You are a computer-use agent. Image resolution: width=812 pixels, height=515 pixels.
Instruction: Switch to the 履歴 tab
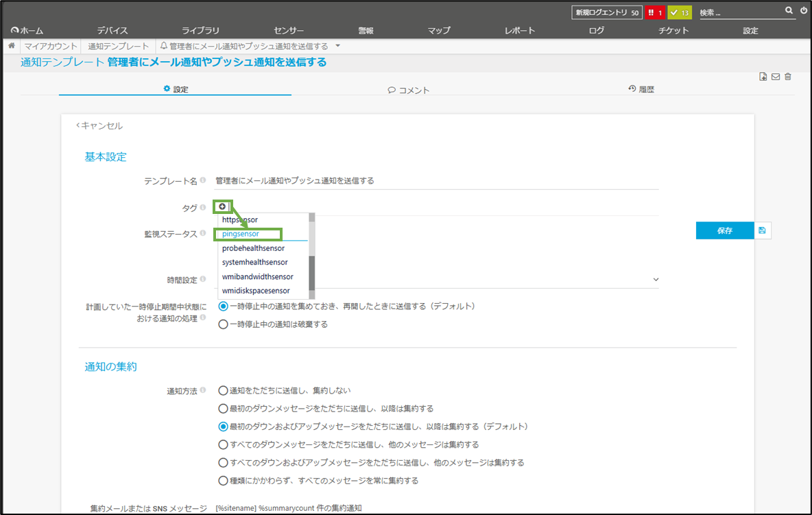coord(641,89)
